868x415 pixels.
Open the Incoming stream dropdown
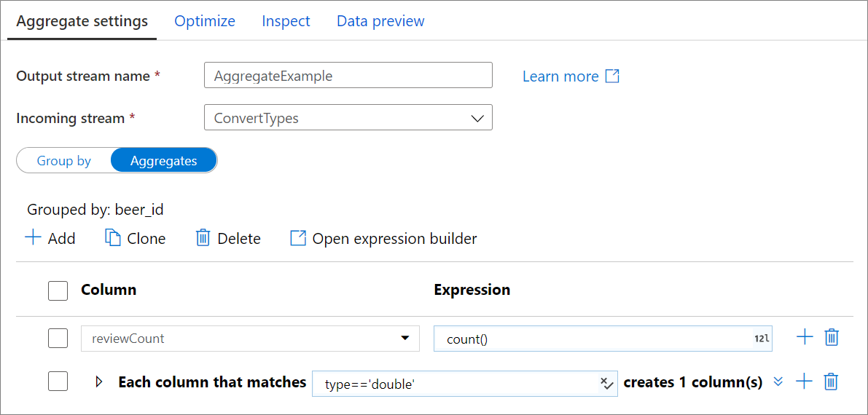pyautogui.click(x=477, y=118)
